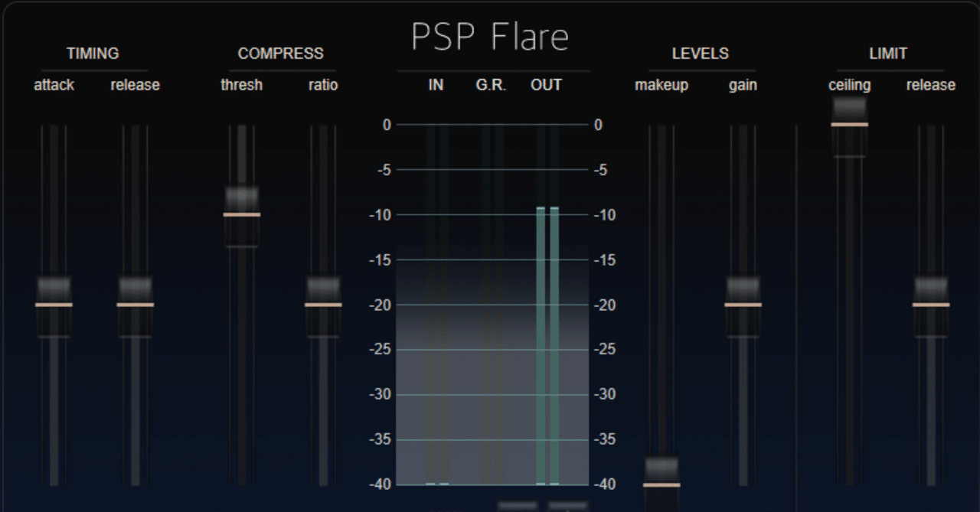This screenshot has height=512, width=980.
Task: Click the COMPRESS section header
Action: pos(280,53)
